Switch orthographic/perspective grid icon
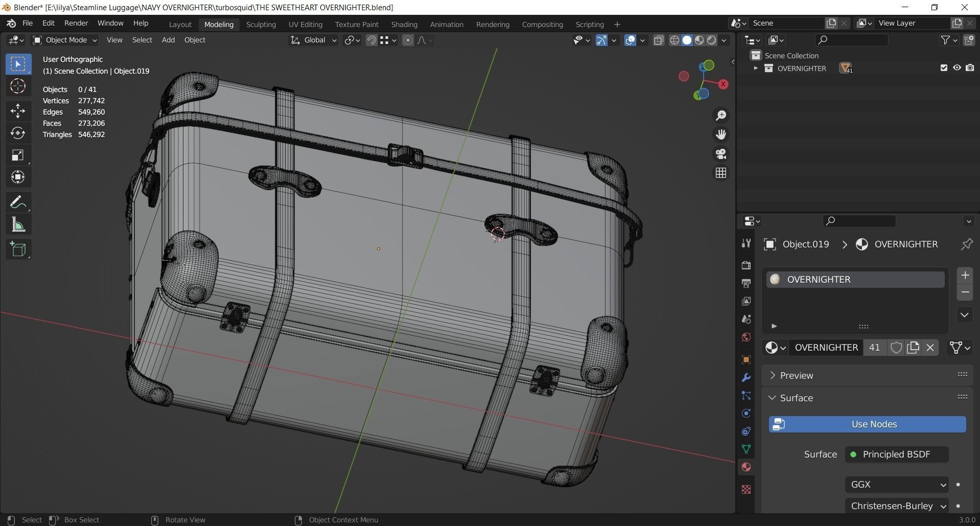 [x=721, y=173]
